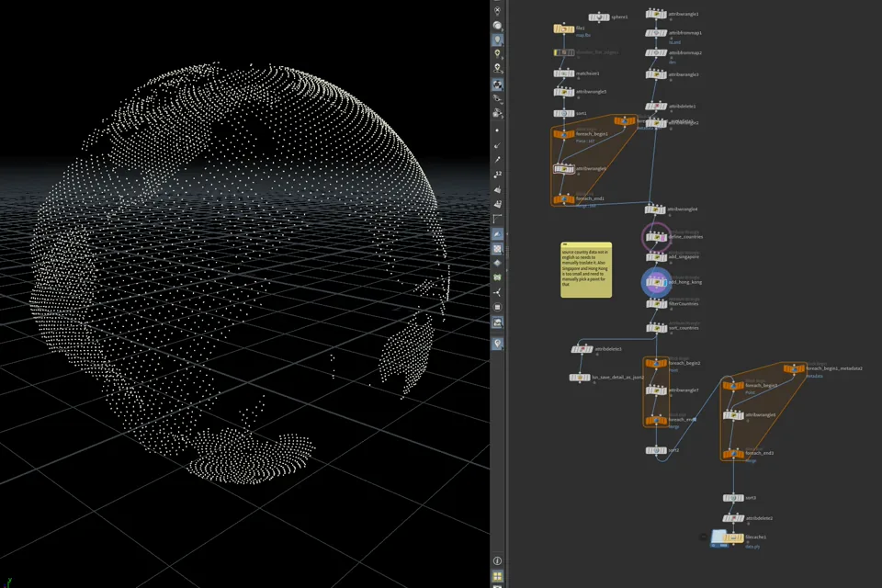Select the attribwrangle7 node

point(656,390)
